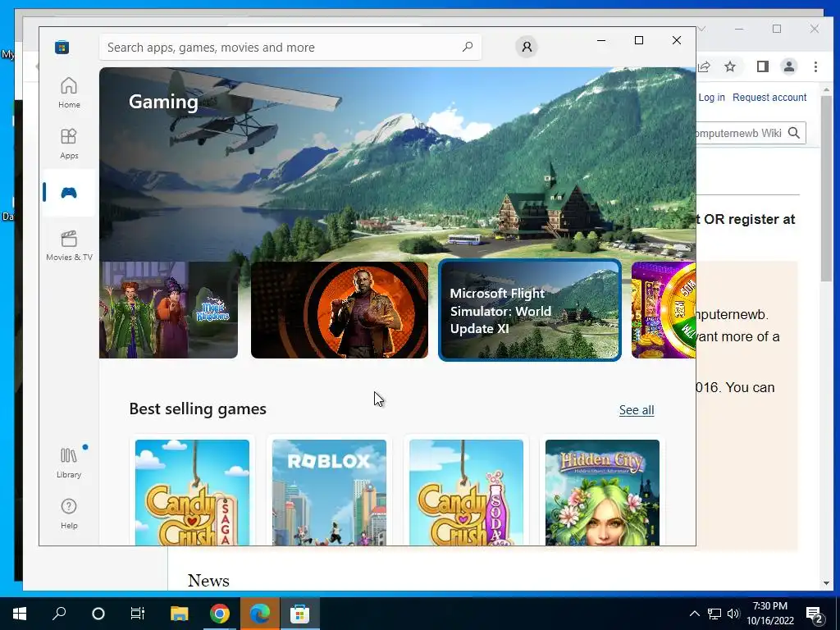Viewport: 840px width, 630px height.
Task: Click the wiki search magnifier in Chrome
Action: tap(794, 133)
